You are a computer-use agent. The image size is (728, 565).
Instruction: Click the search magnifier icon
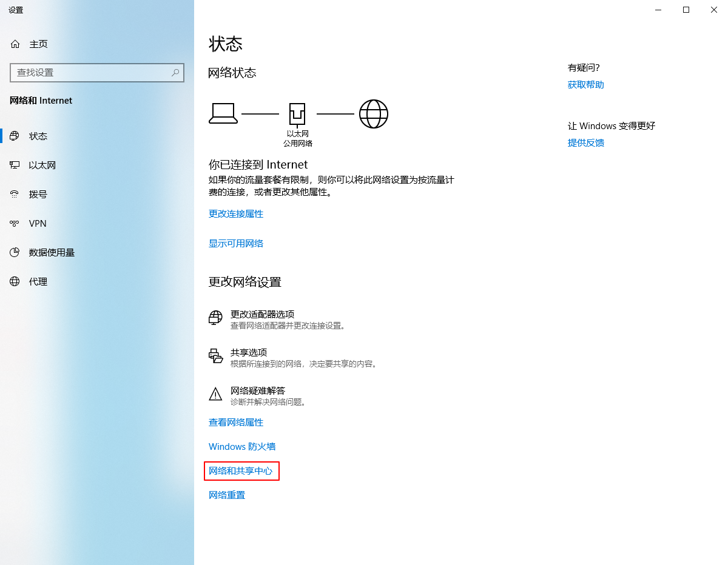pyautogui.click(x=175, y=73)
